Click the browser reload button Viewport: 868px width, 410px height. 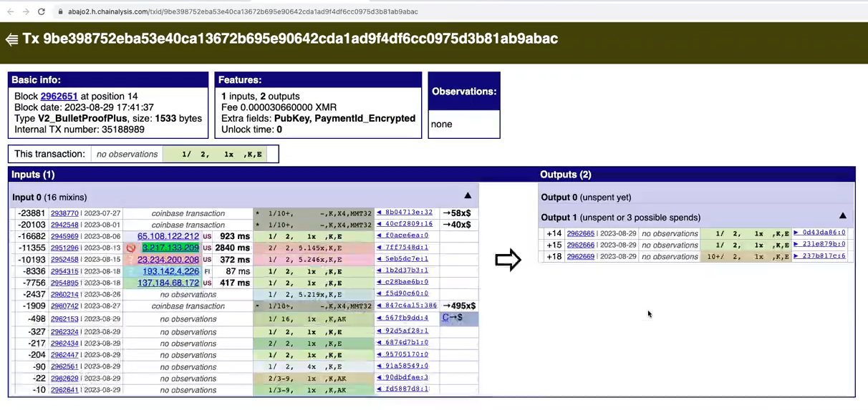(x=41, y=11)
